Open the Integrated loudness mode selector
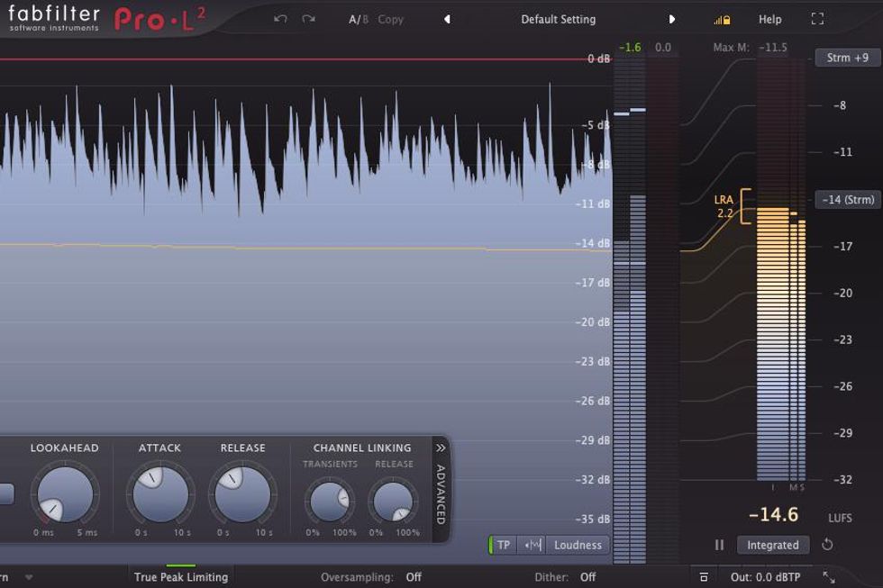The width and height of the screenshot is (883, 588). 773,545
